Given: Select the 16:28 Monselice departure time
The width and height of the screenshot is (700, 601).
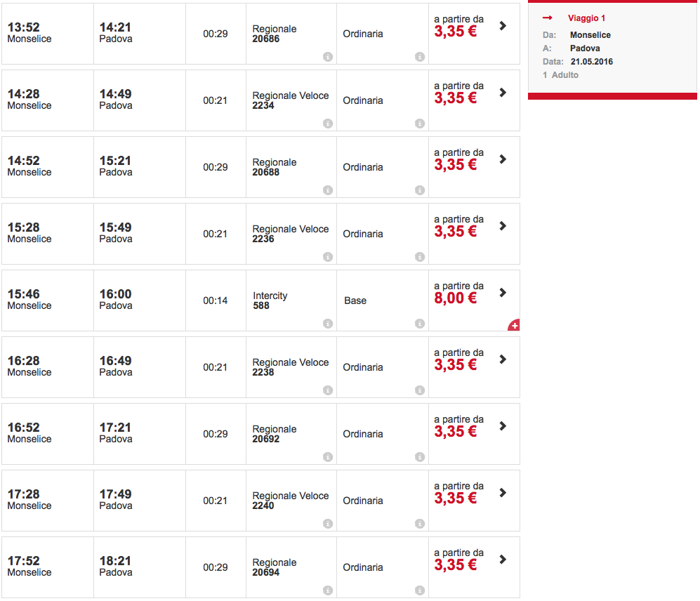Looking at the screenshot, I should (24, 361).
